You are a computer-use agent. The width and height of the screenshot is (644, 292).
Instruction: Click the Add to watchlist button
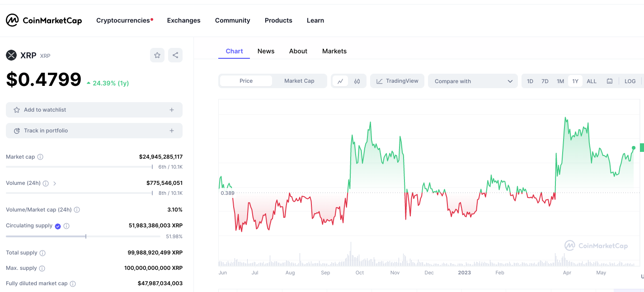pos(94,110)
